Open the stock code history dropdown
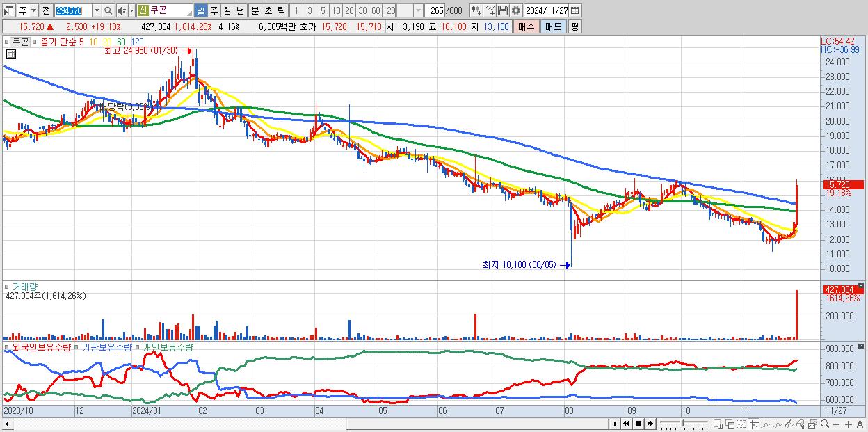This screenshot has width=868, height=432. pyautogui.click(x=97, y=10)
